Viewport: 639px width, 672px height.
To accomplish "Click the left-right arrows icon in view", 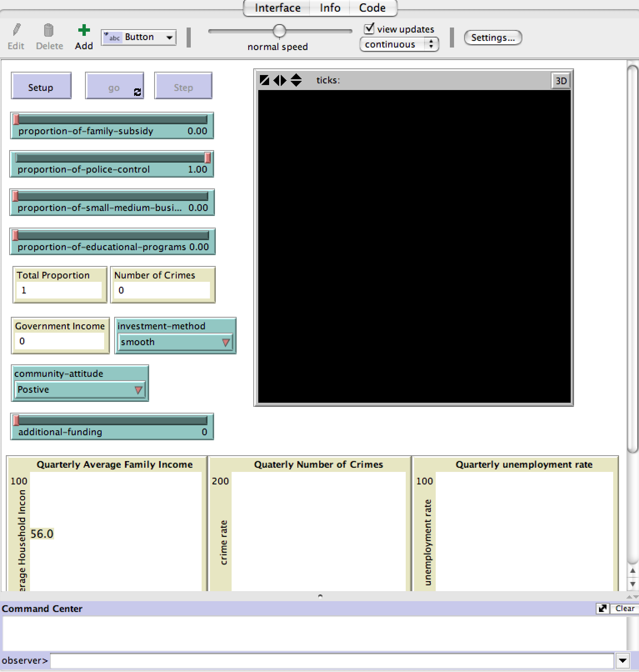I will (x=280, y=80).
